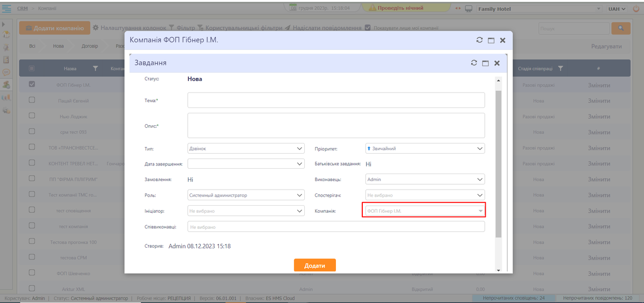Image resolution: width=644 pixels, height=303 pixels.
Task: Click the Редагувати button
Action: [606, 47]
